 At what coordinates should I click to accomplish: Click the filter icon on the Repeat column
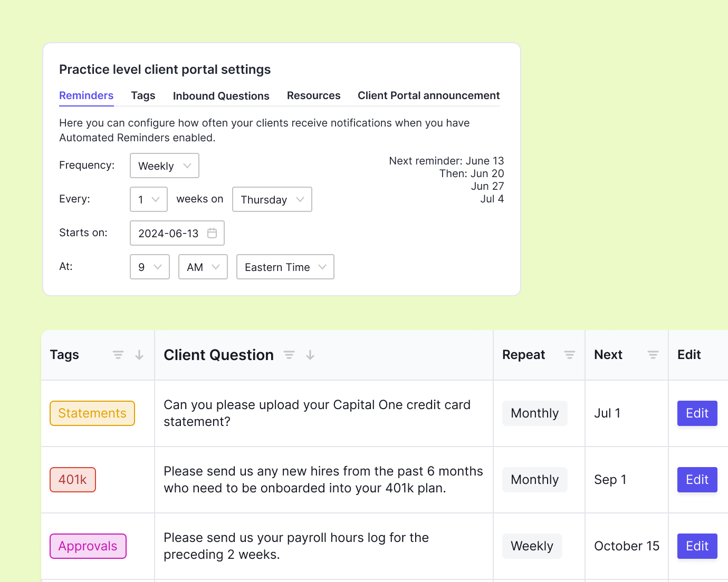(569, 354)
